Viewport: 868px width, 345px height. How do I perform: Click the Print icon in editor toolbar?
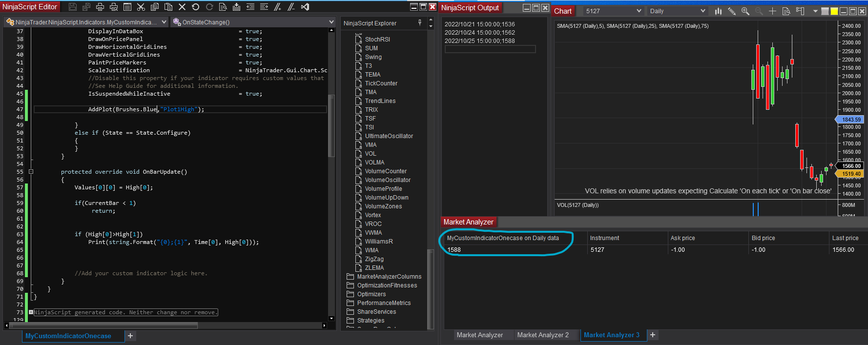100,7
